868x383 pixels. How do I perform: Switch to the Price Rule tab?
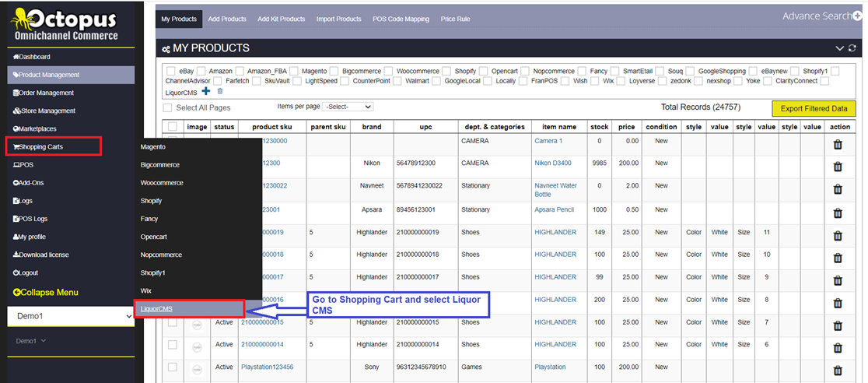(456, 19)
